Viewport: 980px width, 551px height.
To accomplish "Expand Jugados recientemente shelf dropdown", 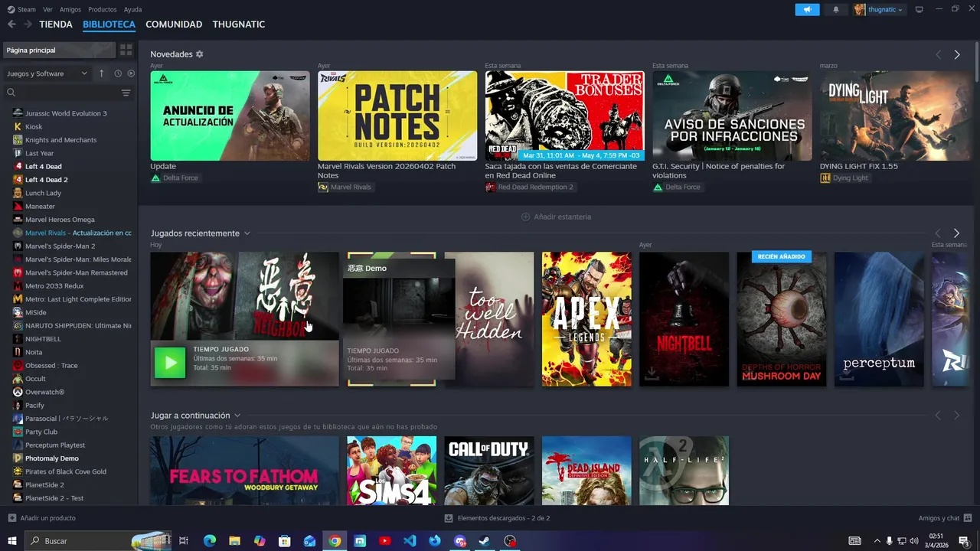I will (x=247, y=233).
